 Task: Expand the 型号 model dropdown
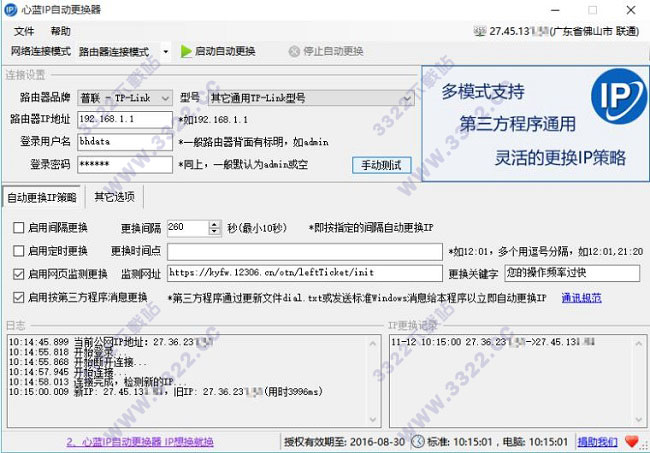(407, 99)
